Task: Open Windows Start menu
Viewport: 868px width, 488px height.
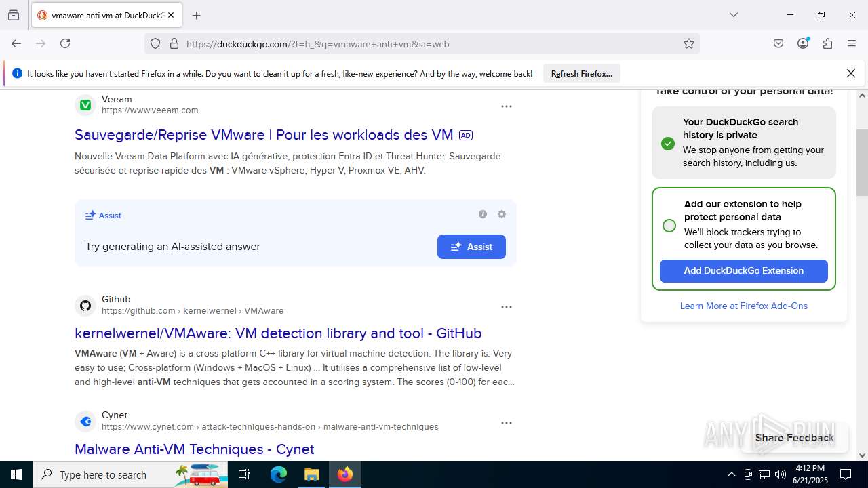Action: tap(16, 474)
